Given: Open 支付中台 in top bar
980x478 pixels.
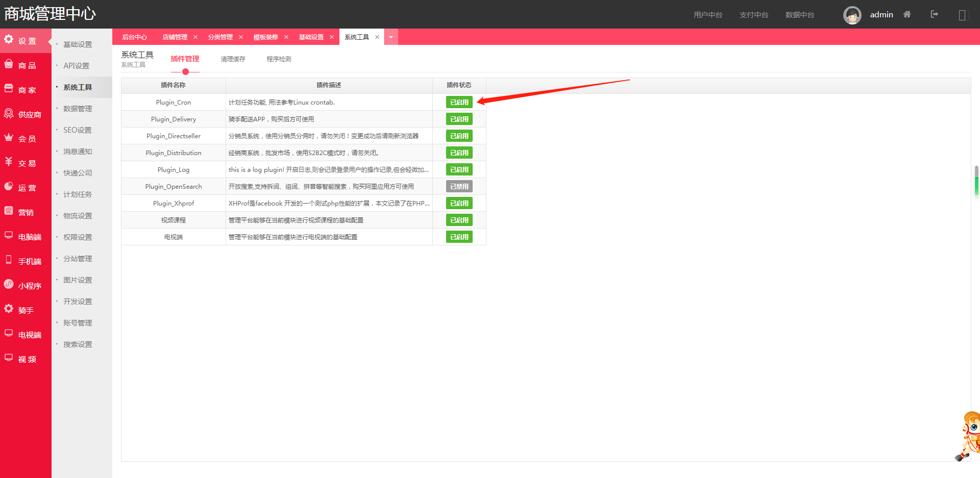Looking at the screenshot, I should 754,15.
